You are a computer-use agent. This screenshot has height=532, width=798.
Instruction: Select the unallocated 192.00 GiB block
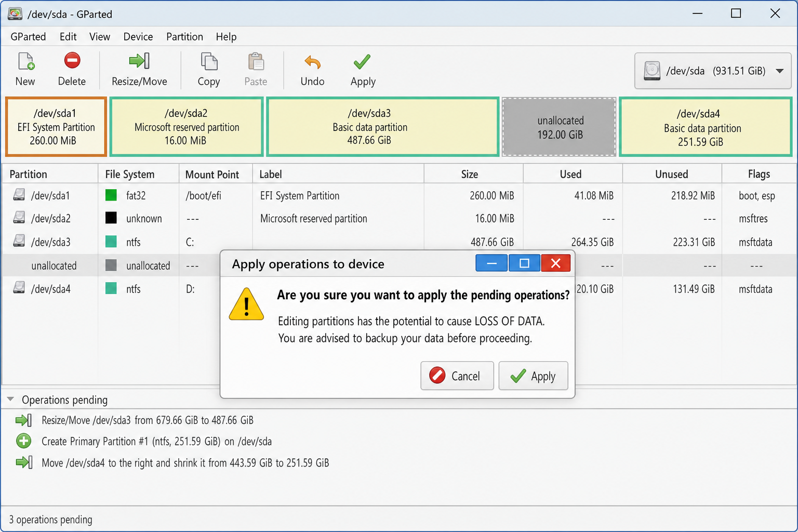pyautogui.click(x=560, y=127)
